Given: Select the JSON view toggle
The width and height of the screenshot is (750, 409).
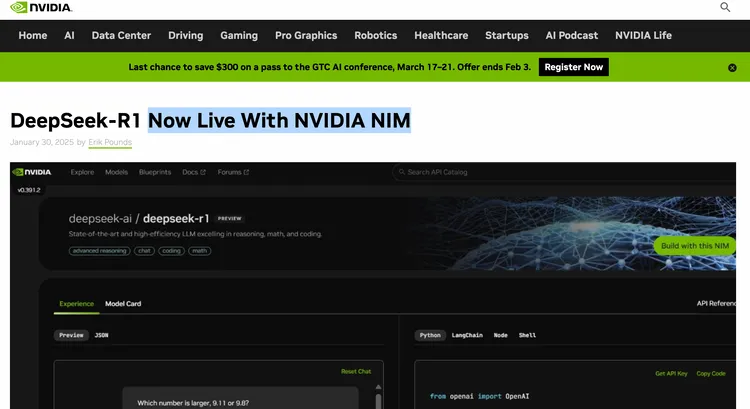Looking at the screenshot, I should (102, 335).
